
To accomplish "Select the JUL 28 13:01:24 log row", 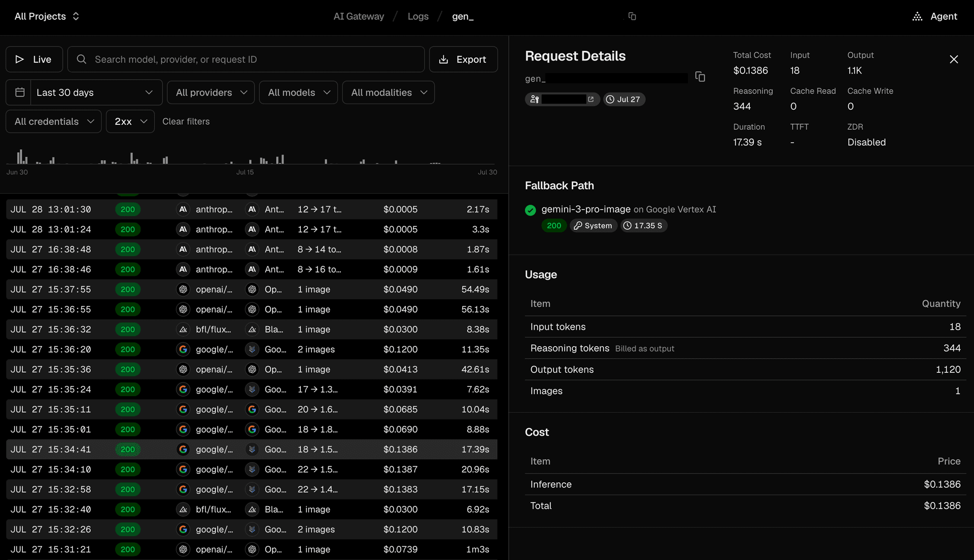I will point(252,229).
